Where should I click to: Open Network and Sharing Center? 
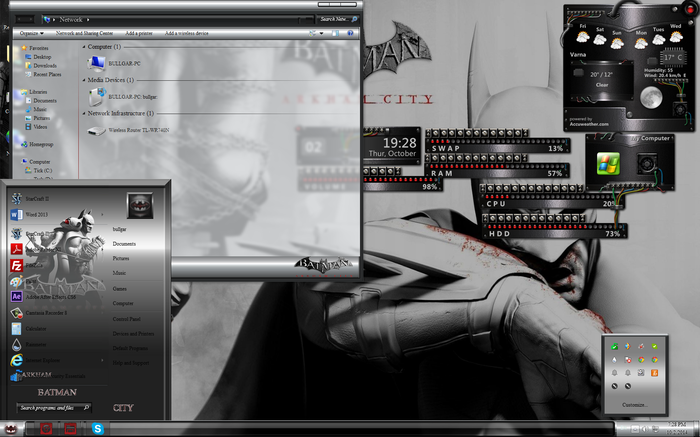pos(84,33)
